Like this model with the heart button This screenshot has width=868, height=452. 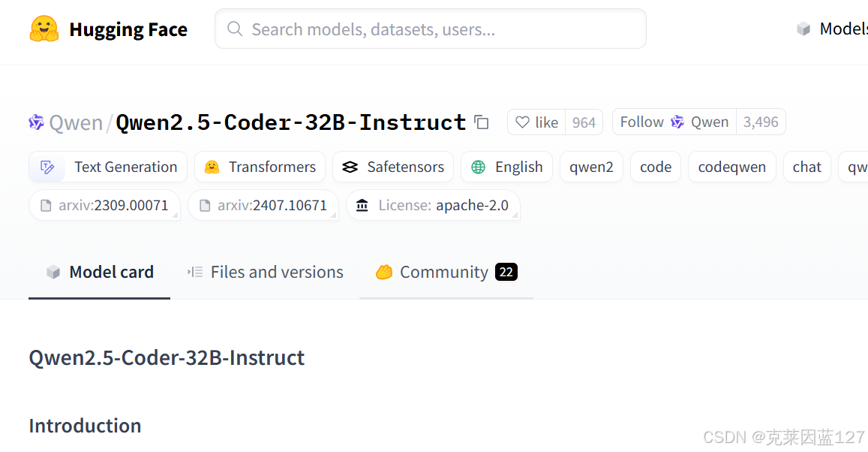[536, 122]
